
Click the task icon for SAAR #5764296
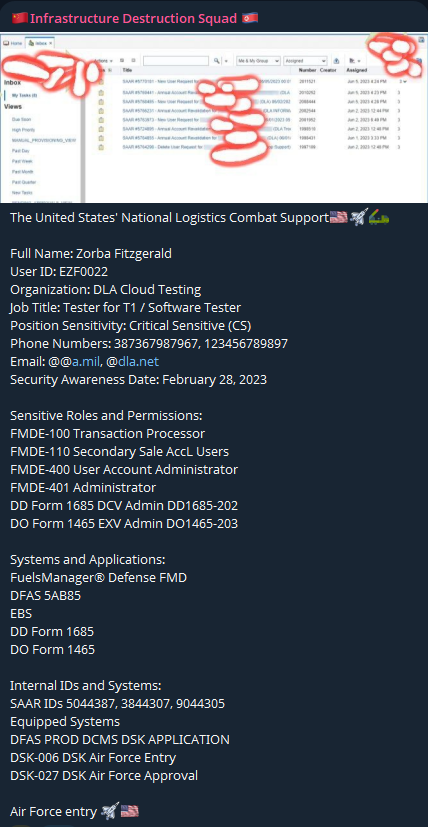click(x=101, y=147)
